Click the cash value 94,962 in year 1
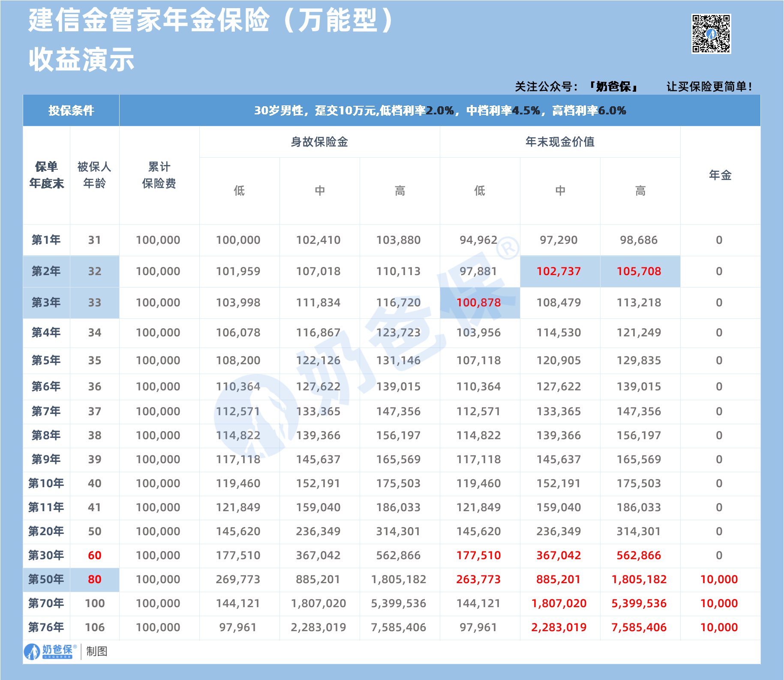 [x=478, y=240]
